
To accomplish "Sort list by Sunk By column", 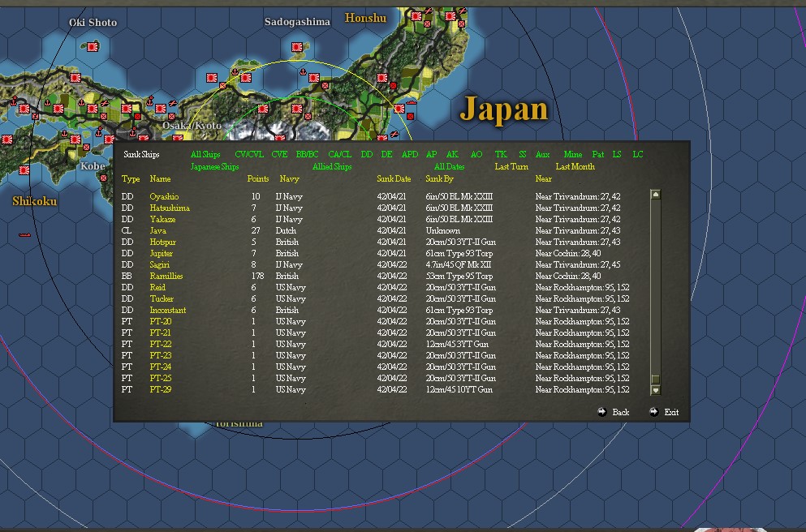I will point(439,178).
